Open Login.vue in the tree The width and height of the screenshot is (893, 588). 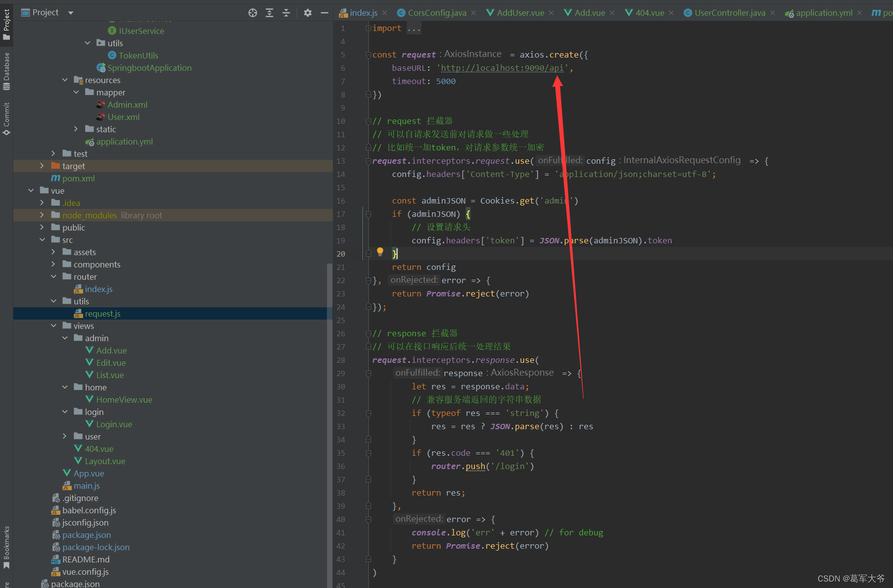click(x=114, y=424)
